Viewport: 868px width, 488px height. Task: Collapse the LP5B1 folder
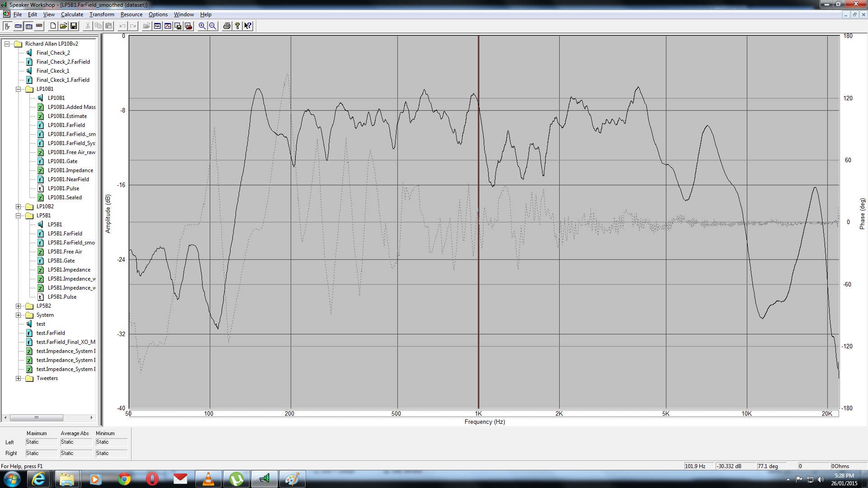click(19, 216)
